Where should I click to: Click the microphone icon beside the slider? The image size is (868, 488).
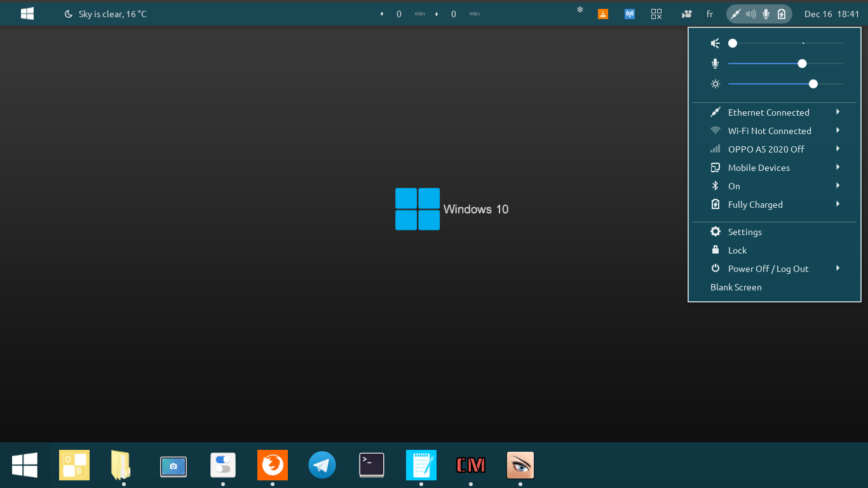[x=715, y=64]
